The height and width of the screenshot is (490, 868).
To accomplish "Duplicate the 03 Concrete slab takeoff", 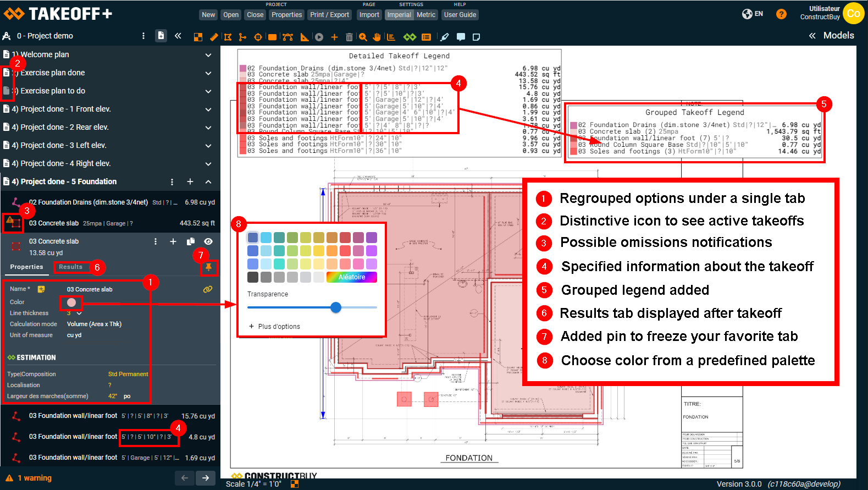I will pyautogui.click(x=191, y=241).
